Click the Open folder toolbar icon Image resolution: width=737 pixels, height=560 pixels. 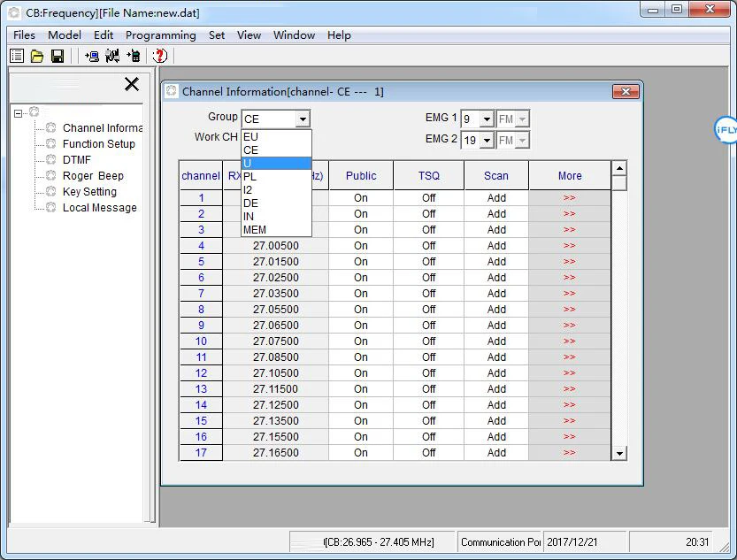click(37, 56)
